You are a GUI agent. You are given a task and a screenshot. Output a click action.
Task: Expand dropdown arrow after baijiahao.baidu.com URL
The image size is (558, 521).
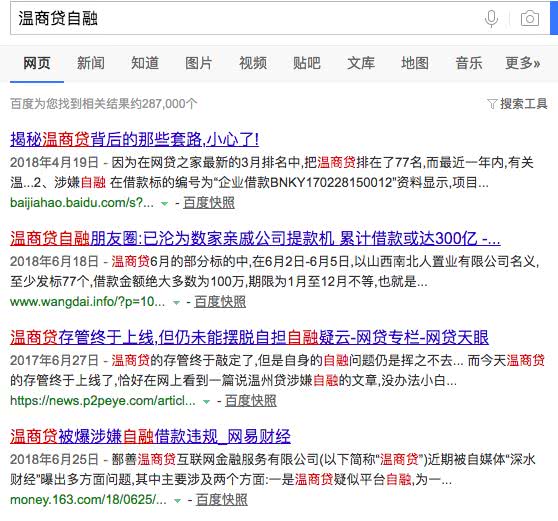pos(164,204)
